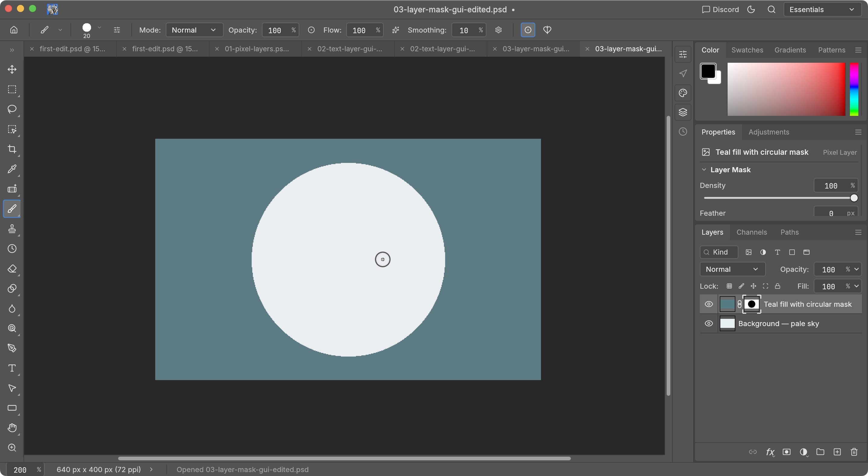Click the Home icon in options bar
The width and height of the screenshot is (868, 476).
tap(14, 30)
